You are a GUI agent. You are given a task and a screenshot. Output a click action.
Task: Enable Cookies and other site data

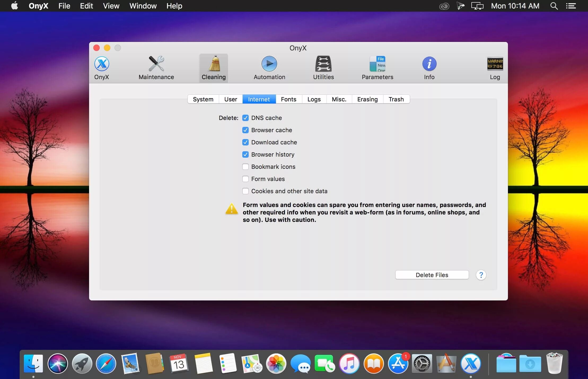pyautogui.click(x=245, y=191)
